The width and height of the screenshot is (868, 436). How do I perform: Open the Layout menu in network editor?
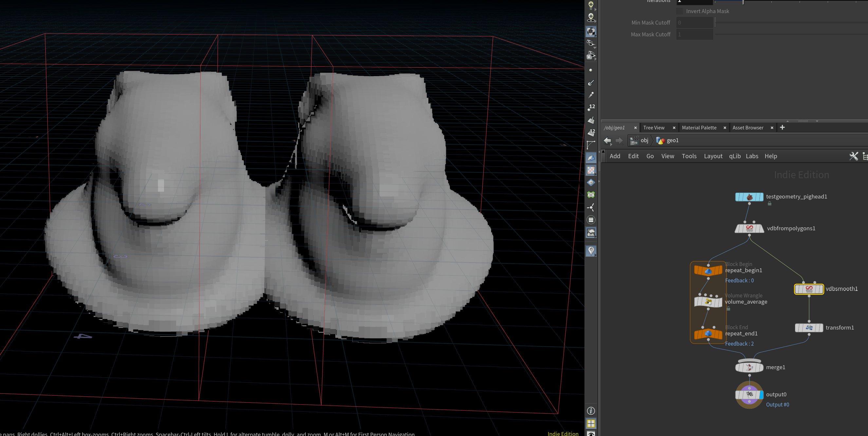[x=713, y=156]
